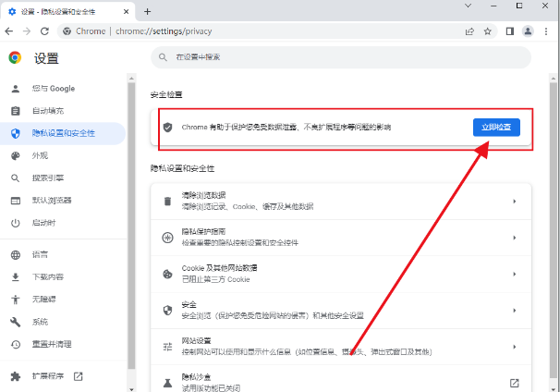Expand arrow on 安全 row
Image resolution: width=560 pixels, height=392 pixels.
pos(515,311)
